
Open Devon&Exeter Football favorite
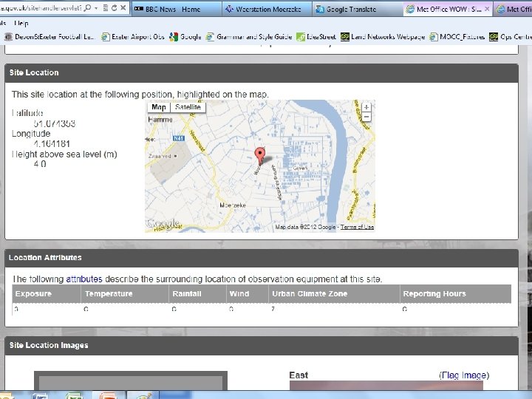[50, 37]
